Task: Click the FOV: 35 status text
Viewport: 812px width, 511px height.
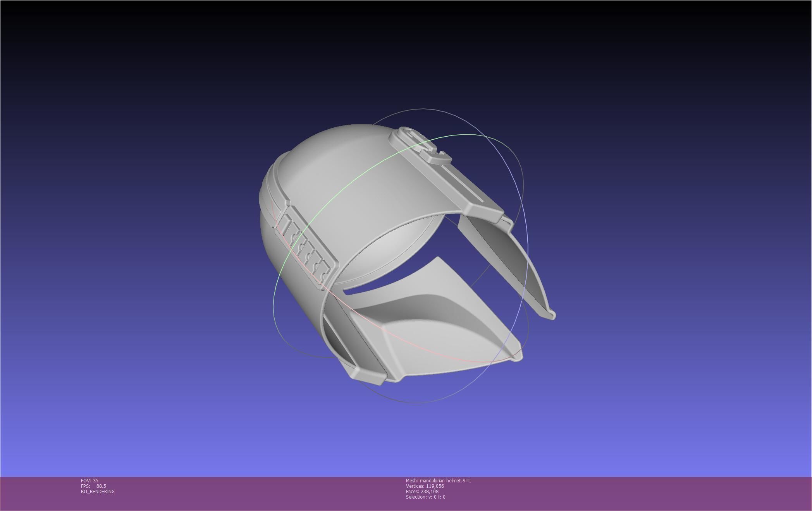Action: pos(89,480)
